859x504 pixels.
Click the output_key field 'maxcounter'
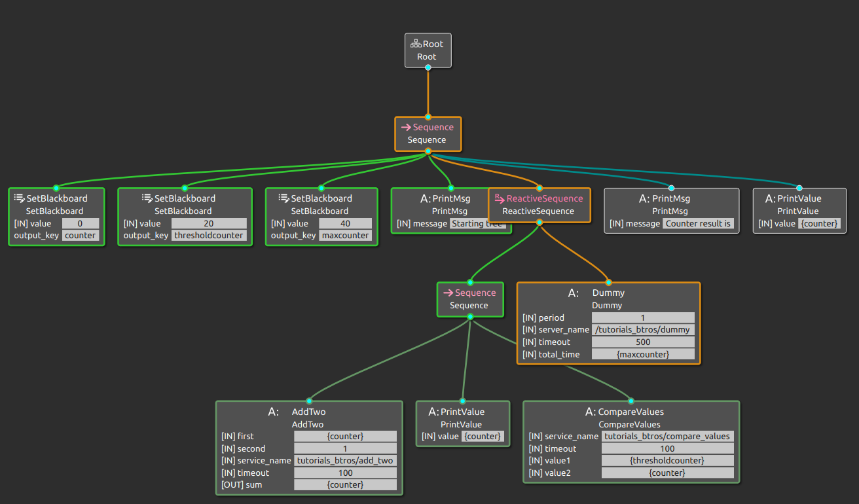pos(345,236)
